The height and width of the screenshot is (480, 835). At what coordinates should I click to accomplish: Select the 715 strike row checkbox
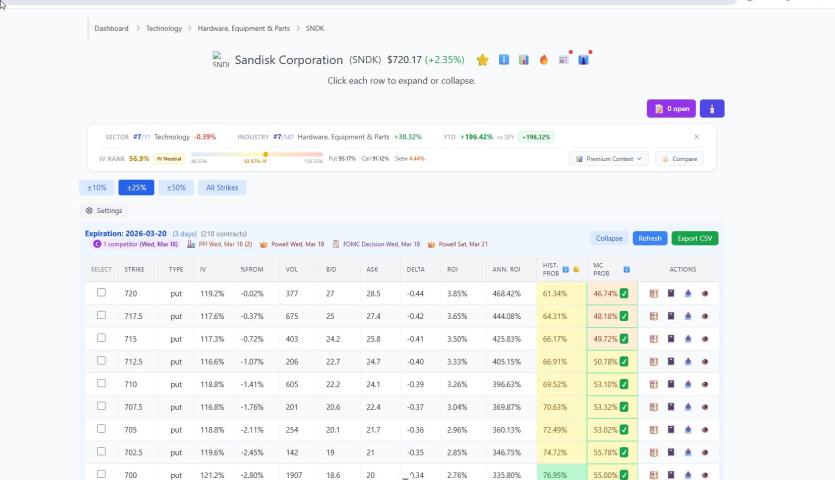[x=101, y=338]
